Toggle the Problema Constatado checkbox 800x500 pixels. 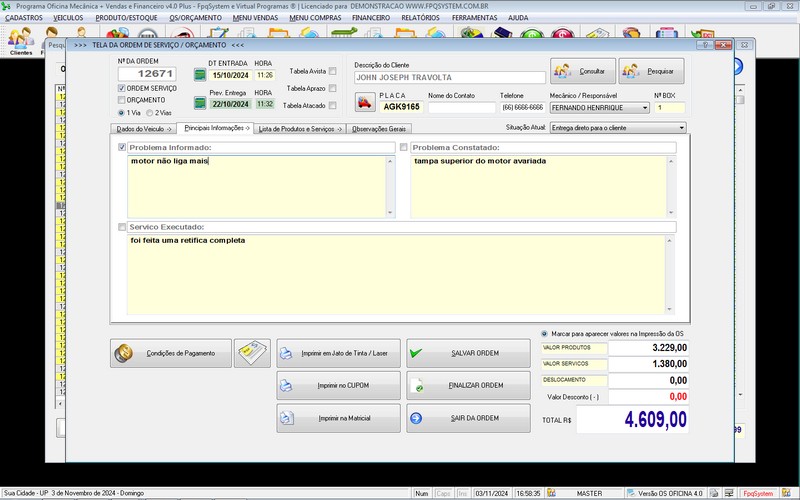tap(404, 147)
